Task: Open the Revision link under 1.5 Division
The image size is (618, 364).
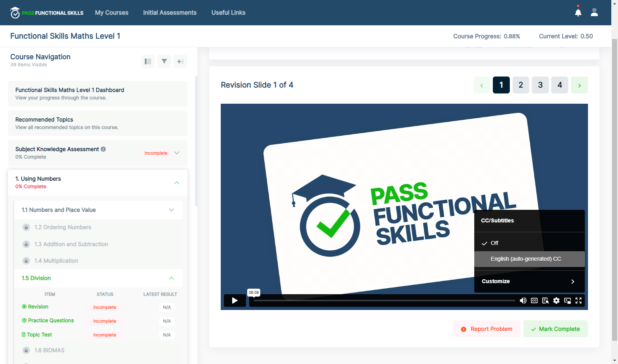Action: pyautogui.click(x=38, y=306)
